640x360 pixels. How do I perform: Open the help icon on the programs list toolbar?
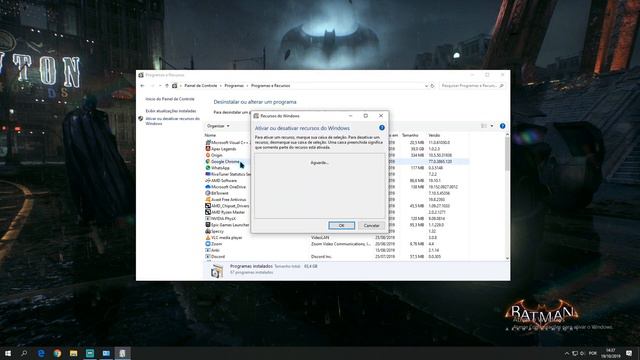point(502,126)
